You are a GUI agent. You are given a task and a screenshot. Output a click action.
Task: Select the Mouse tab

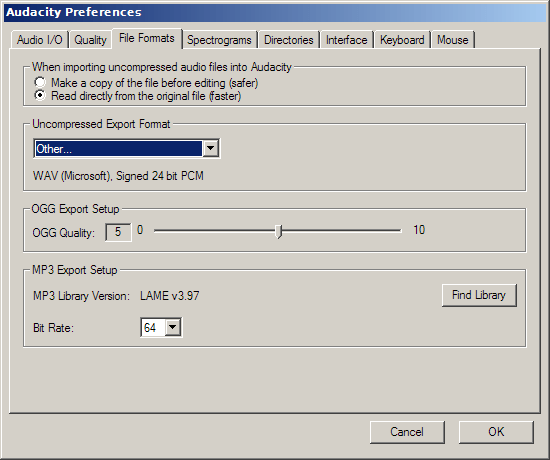click(452, 40)
